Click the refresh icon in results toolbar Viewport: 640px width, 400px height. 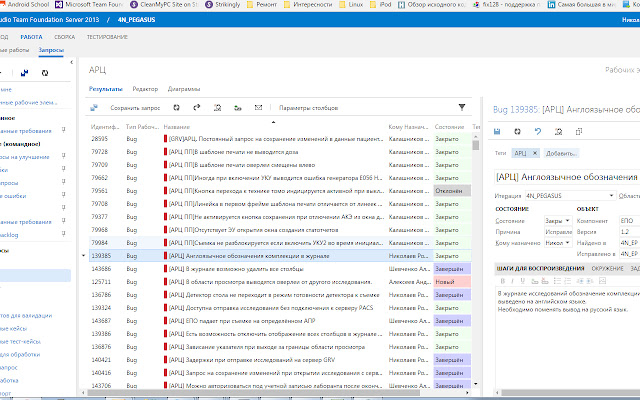176,108
